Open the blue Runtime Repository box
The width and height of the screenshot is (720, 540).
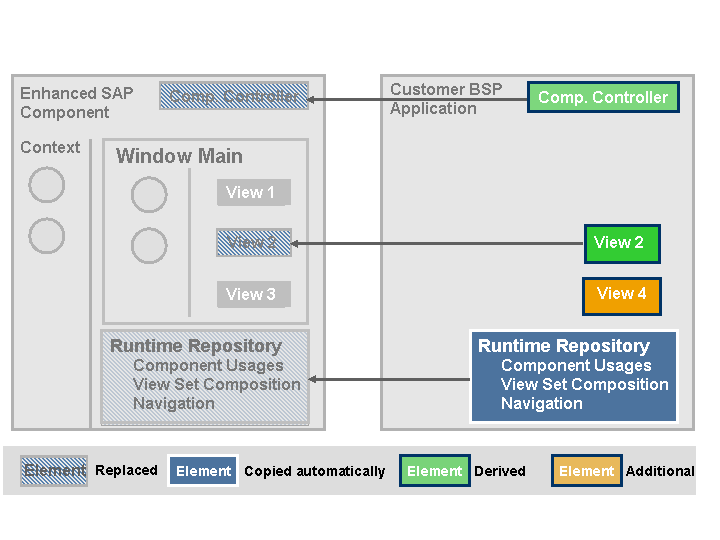click(574, 375)
